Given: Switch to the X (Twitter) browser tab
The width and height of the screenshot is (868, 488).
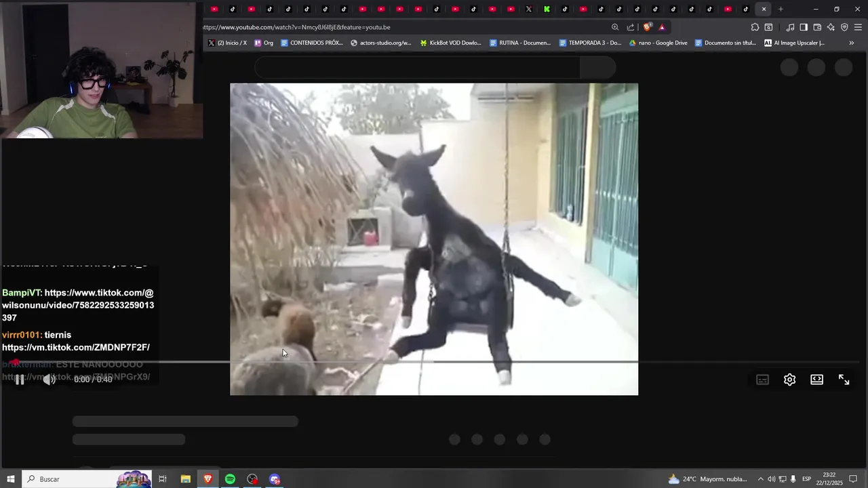Looking at the screenshot, I should 528,9.
